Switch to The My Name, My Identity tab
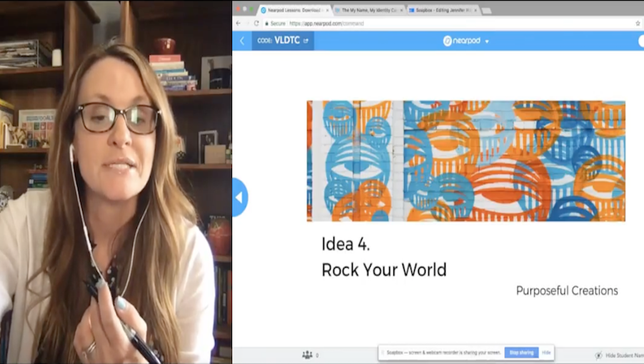 click(368, 10)
